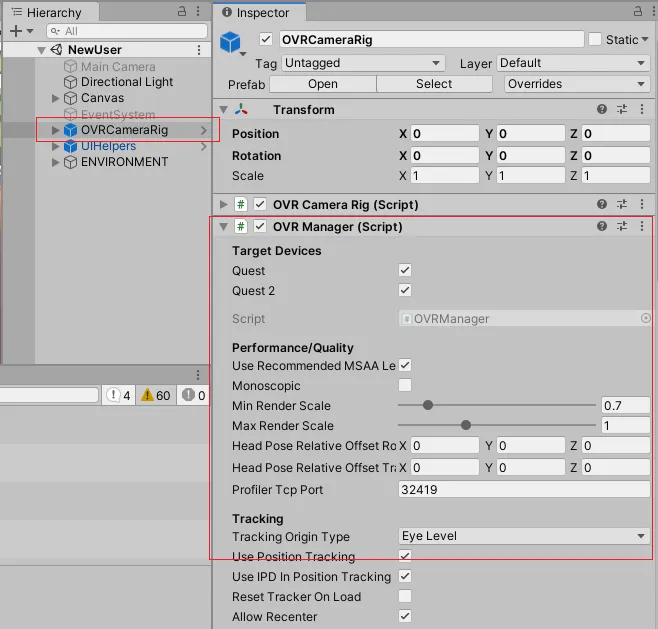The image size is (658, 629).
Task: Disable the OVR Manager script checkbox
Action: point(260,227)
